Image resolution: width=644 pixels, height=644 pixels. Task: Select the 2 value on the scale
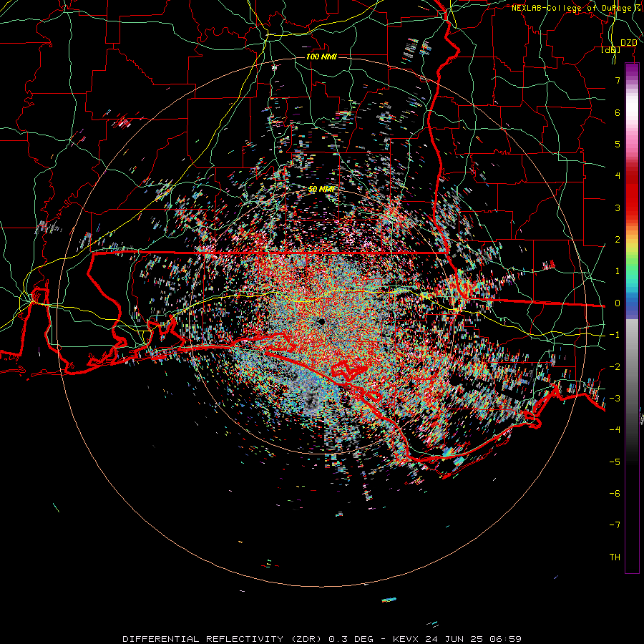pyautogui.click(x=618, y=240)
